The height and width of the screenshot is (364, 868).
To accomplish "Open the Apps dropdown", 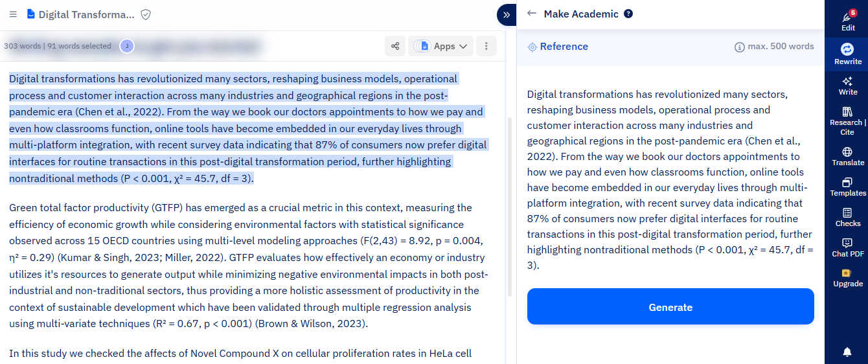I will point(440,46).
